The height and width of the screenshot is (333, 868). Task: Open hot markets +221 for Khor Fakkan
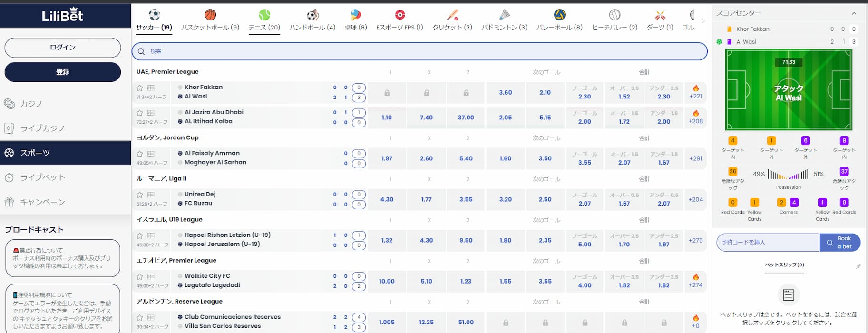pos(695,92)
